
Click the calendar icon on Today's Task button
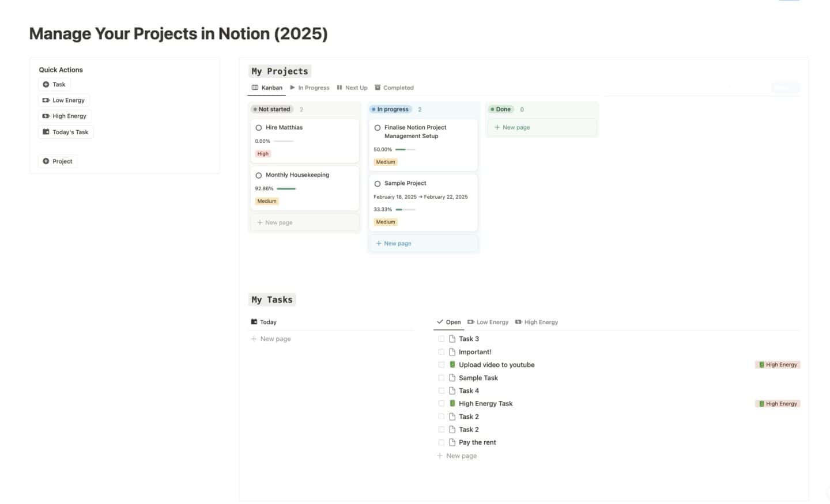[x=46, y=132]
